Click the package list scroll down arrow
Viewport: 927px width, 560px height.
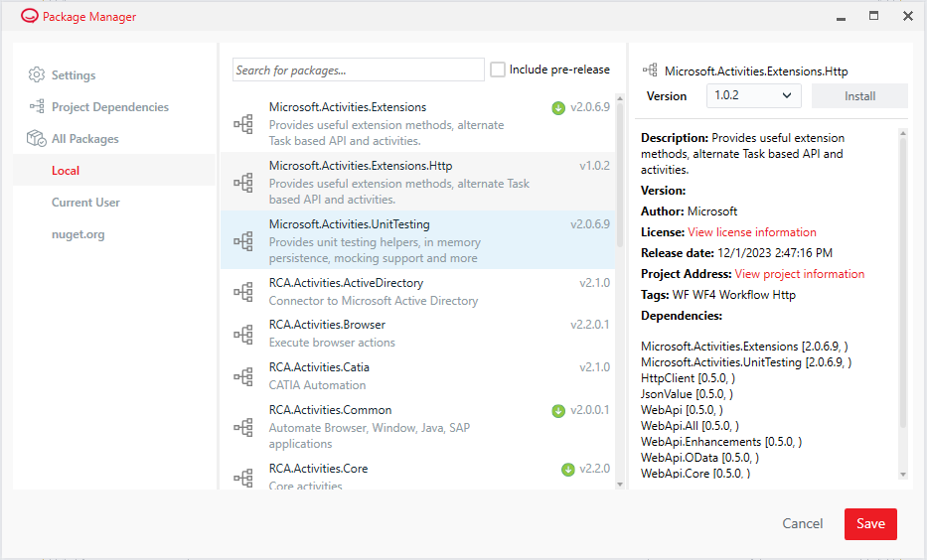pos(620,485)
